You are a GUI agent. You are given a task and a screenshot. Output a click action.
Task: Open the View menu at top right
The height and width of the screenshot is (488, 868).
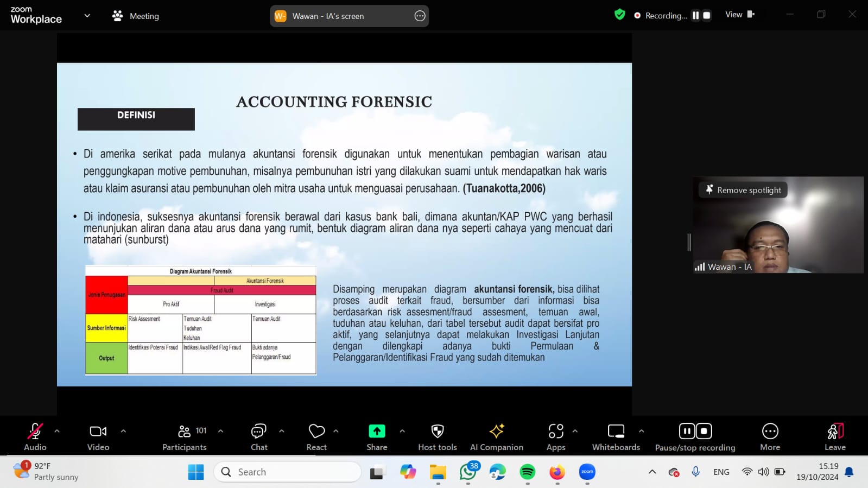tap(739, 15)
